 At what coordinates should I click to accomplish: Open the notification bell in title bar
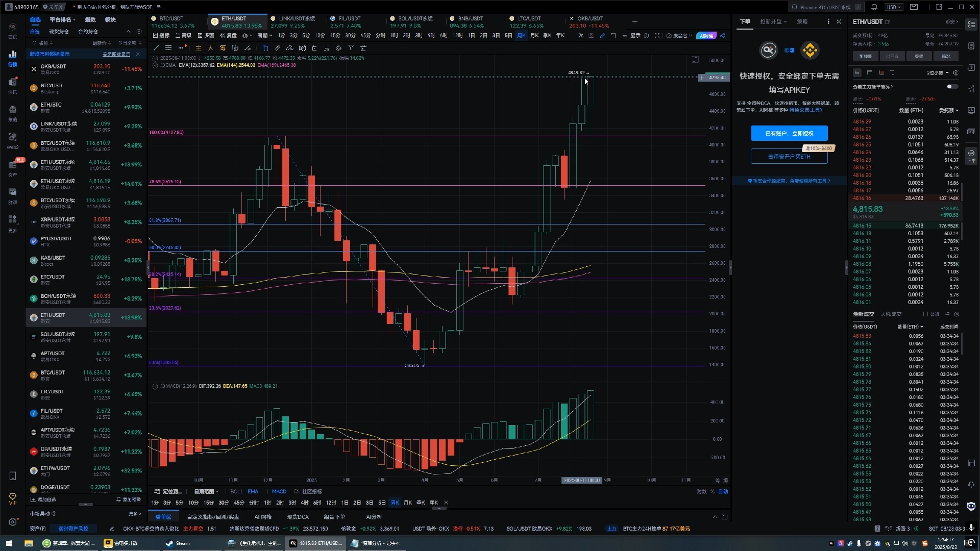coord(874,7)
